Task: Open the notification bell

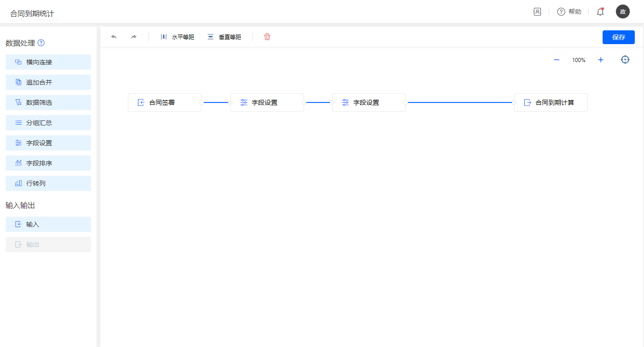Action: [x=600, y=12]
